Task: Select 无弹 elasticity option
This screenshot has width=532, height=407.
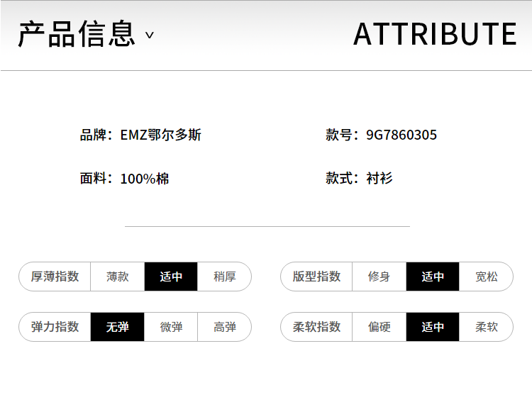Action: click(117, 327)
